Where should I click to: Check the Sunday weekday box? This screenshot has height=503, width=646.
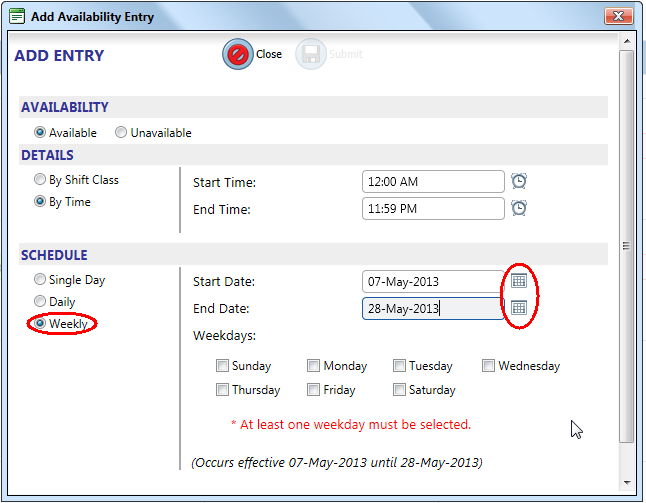point(222,366)
